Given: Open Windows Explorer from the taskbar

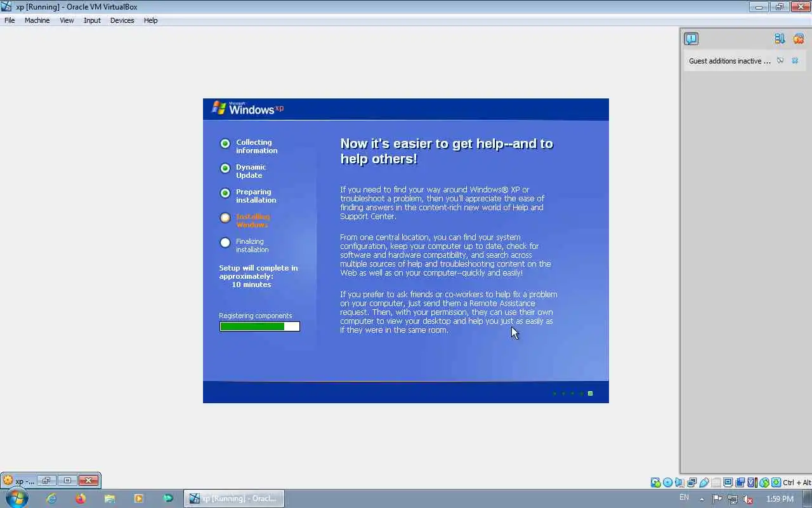Looking at the screenshot, I should point(110,498).
